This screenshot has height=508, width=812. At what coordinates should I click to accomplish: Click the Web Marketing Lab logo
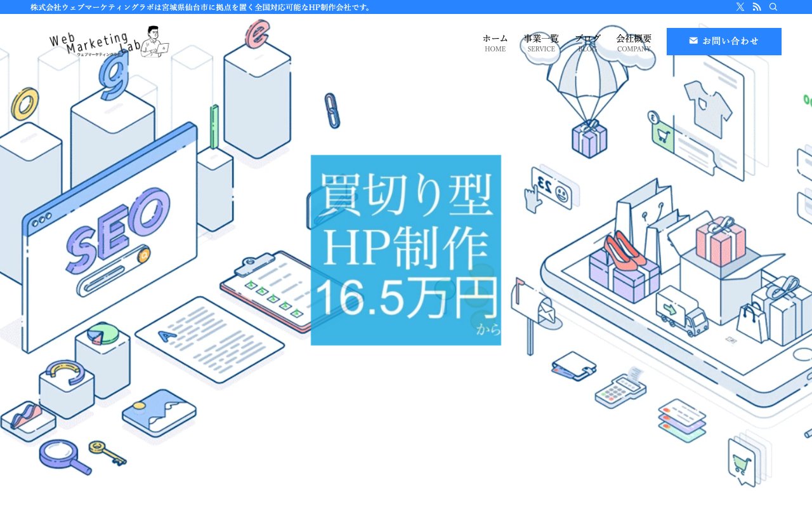109,42
